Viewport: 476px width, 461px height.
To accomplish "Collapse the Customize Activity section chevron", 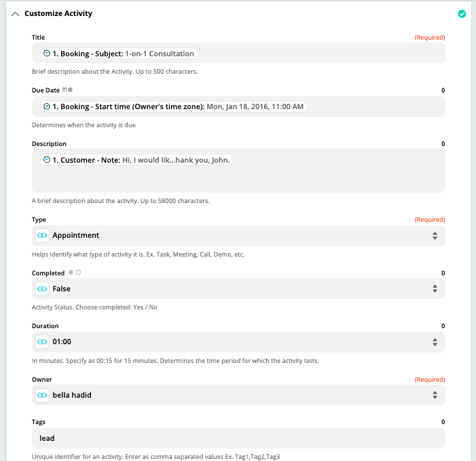I will click(x=15, y=14).
